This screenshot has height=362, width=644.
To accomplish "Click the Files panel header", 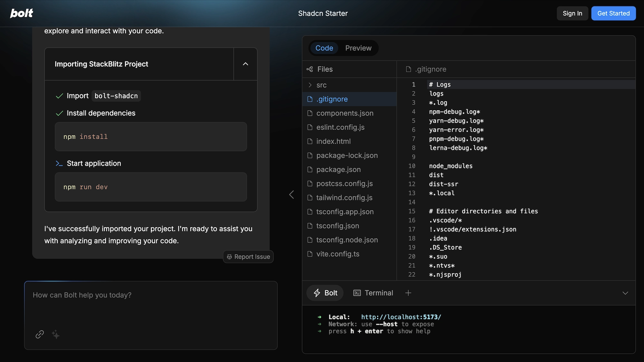I will click(x=349, y=69).
